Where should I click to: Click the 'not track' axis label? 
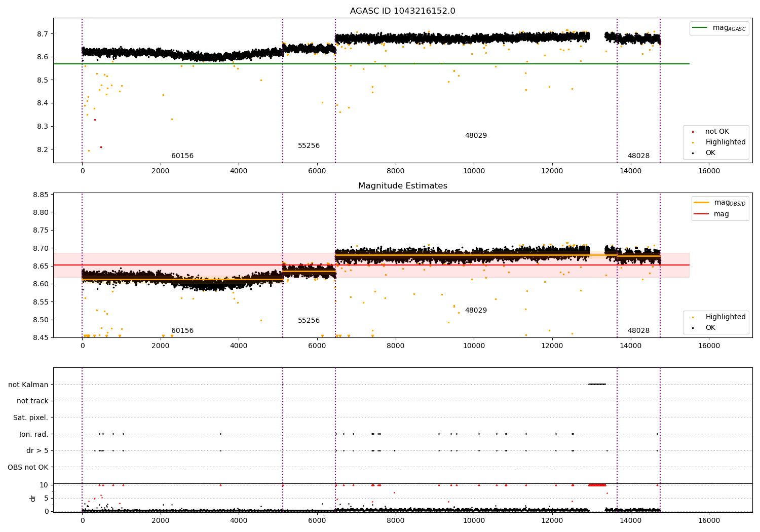32,401
